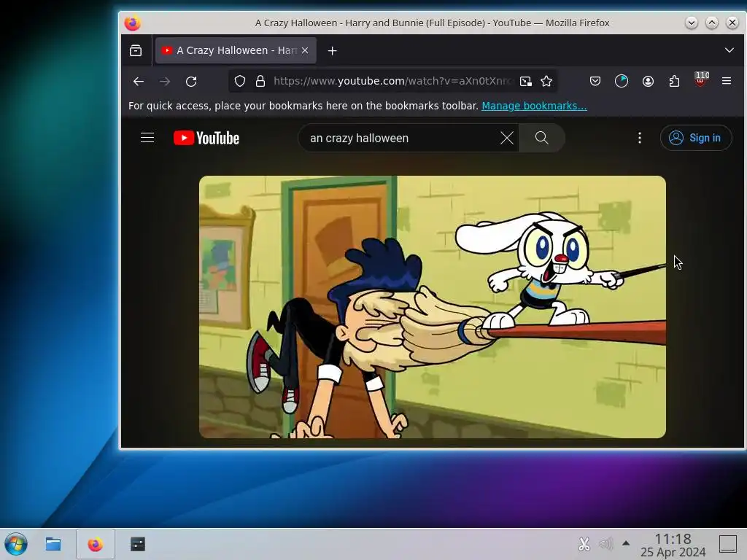Open the dark app icon in taskbar
The image size is (747, 560).
(138, 544)
